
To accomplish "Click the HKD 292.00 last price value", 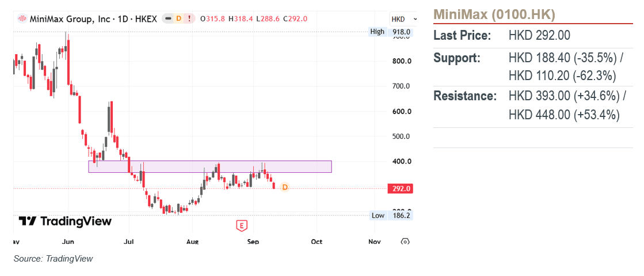I will [539, 36].
